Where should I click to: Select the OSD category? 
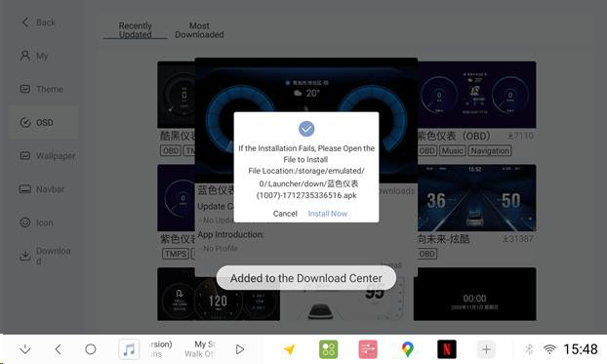[43, 122]
